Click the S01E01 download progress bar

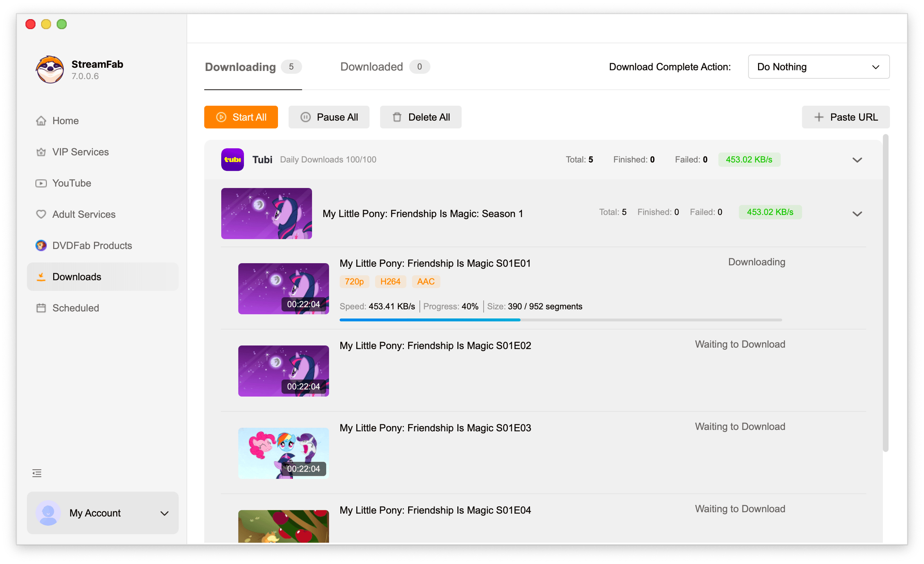pyautogui.click(x=560, y=320)
